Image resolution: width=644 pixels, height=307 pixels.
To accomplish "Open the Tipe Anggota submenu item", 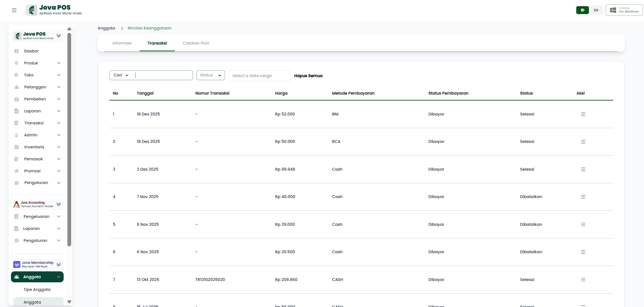I will [37, 290].
